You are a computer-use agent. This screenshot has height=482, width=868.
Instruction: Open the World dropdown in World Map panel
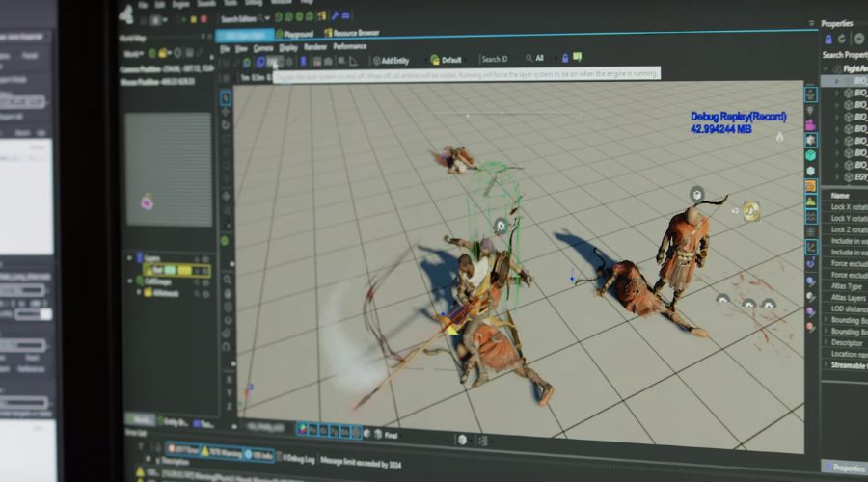(x=134, y=54)
